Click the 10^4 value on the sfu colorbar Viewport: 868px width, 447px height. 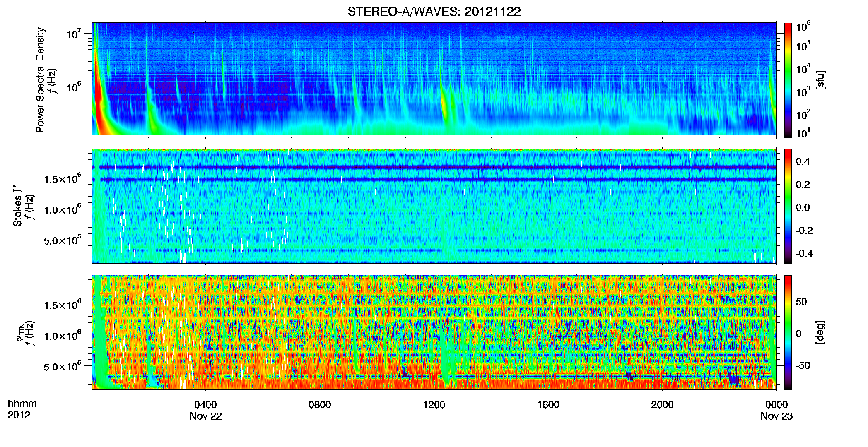(803, 69)
